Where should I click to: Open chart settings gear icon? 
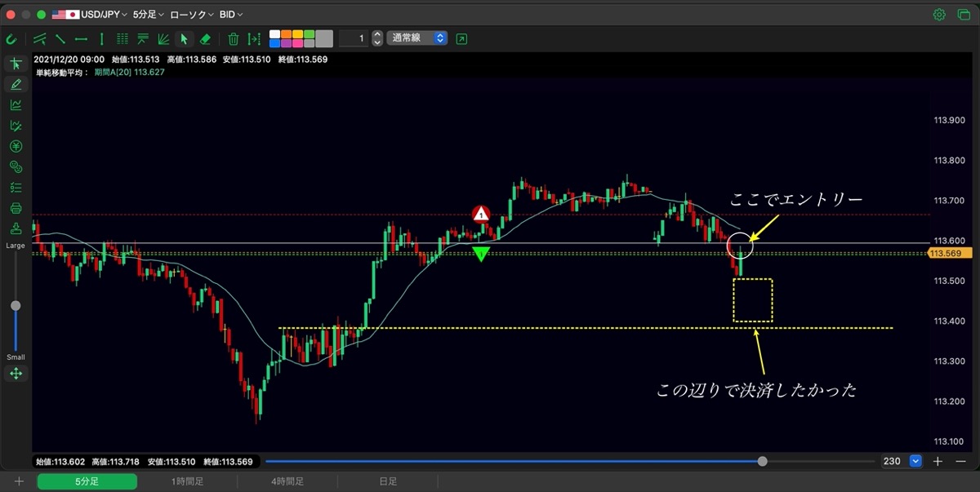939,15
